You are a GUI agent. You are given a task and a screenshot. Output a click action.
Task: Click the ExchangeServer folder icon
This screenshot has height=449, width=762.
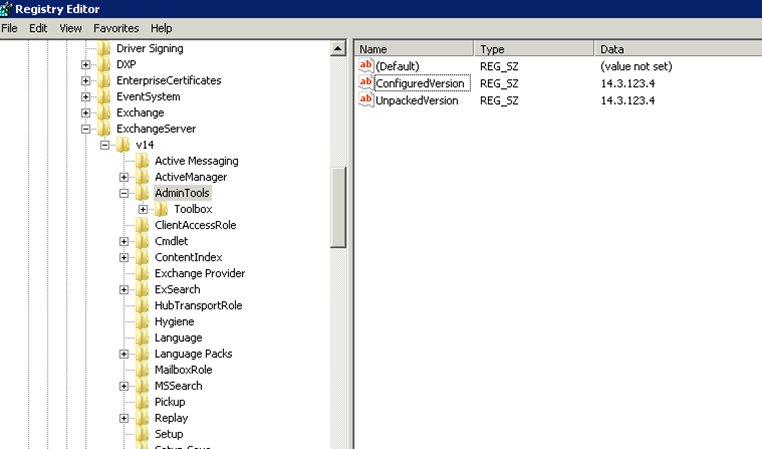(x=104, y=129)
